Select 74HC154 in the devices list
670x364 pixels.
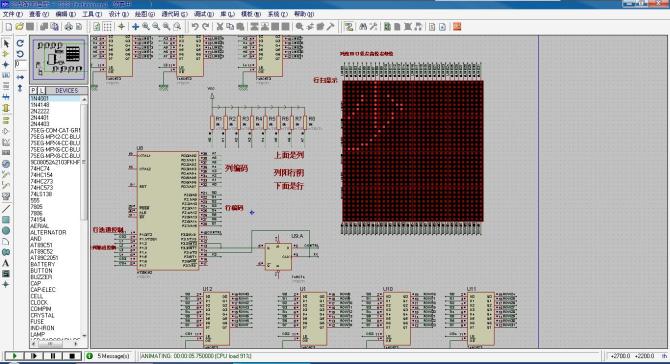[41, 175]
